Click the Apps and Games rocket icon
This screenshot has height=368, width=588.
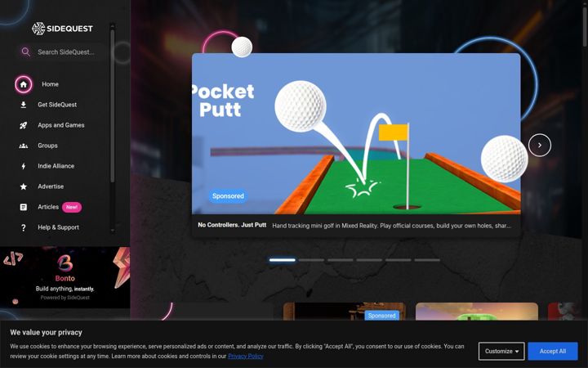23,125
